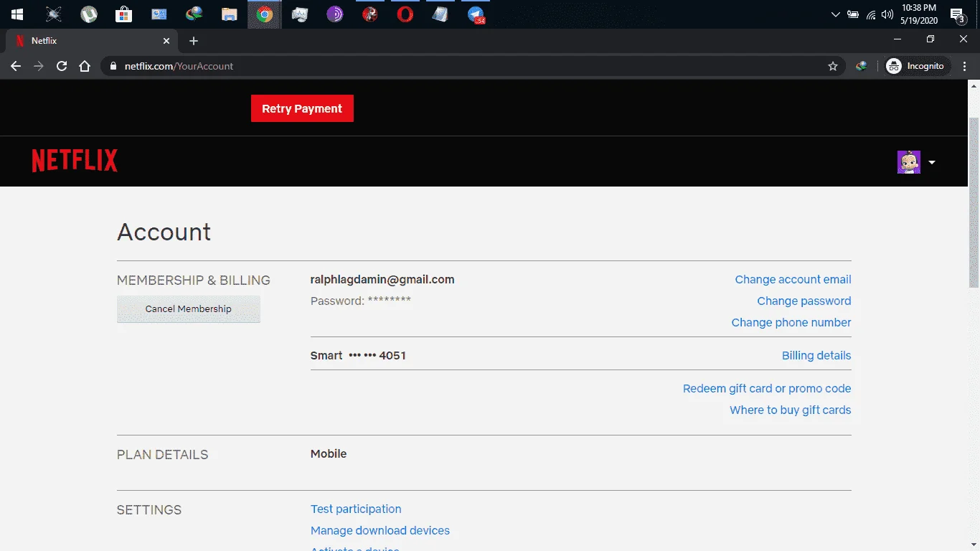Open Where to buy gift cards
Image resolution: width=980 pixels, height=551 pixels.
(x=791, y=410)
